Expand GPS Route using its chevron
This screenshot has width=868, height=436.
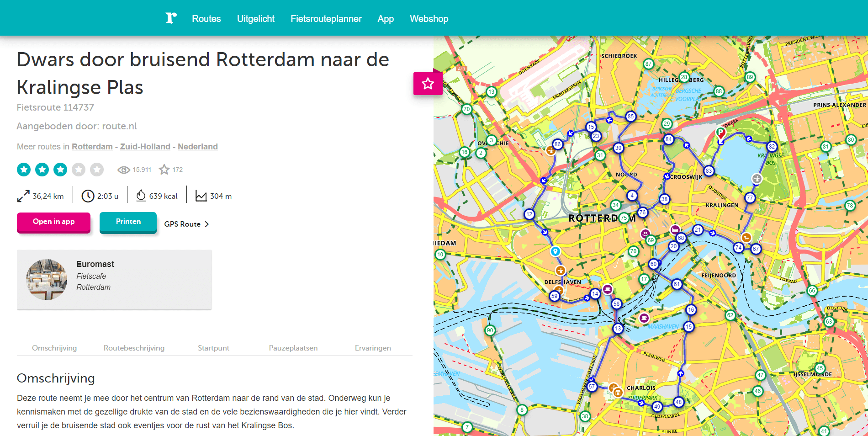[x=206, y=224]
